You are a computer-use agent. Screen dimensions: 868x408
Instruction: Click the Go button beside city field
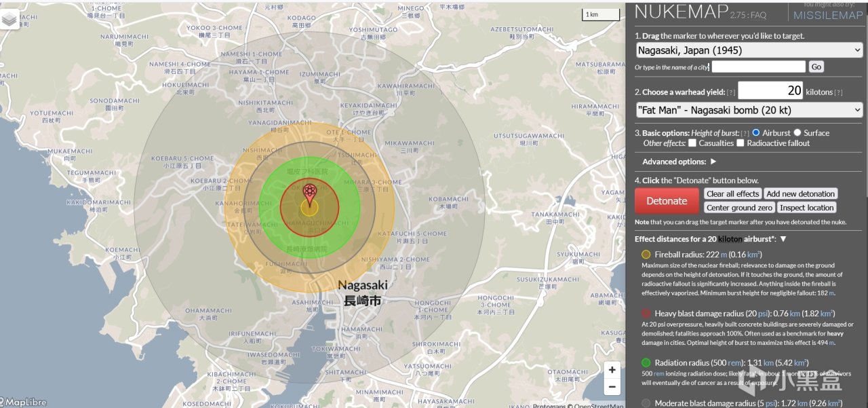tap(816, 67)
